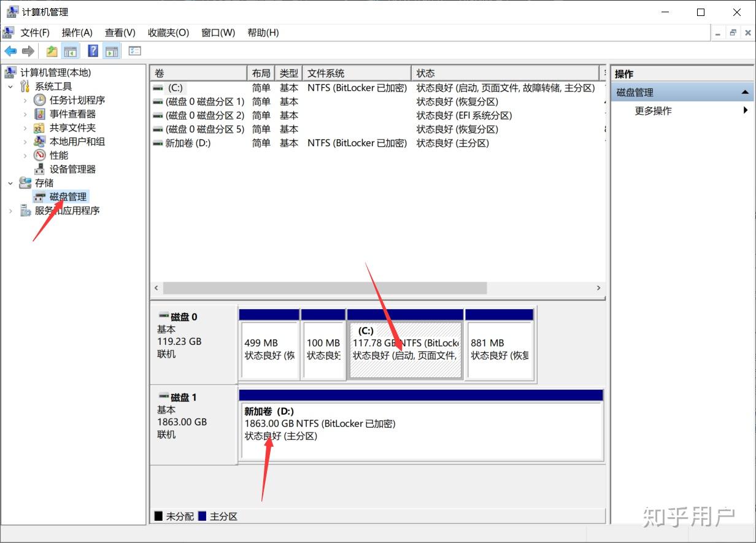The height and width of the screenshot is (543, 756).
Task: Collapse the 磁盘管理 actions section header
Action: (x=745, y=93)
